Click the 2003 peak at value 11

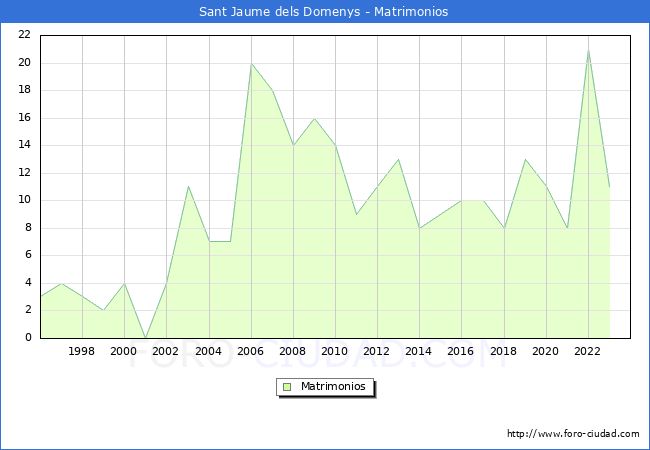coord(188,186)
